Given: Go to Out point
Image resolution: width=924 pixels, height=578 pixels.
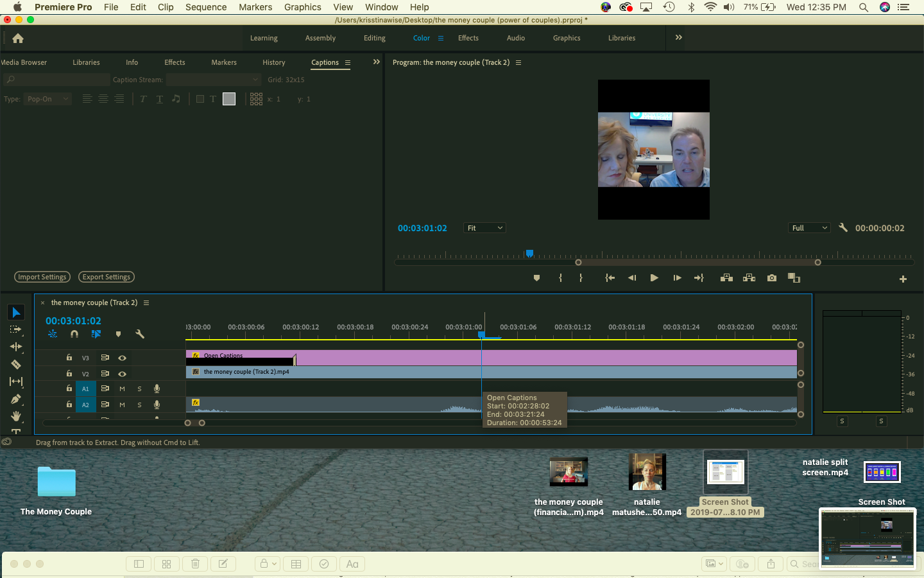Looking at the screenshot, I should coord(699,278).
